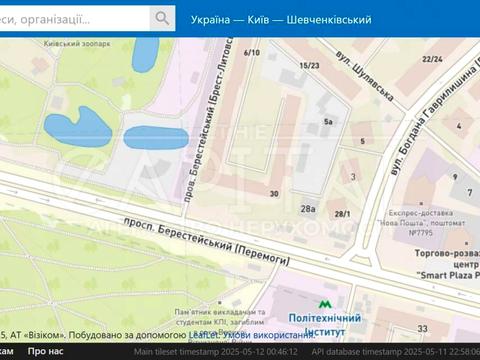Click the просп. Берестейський (Перемоги) label
Screen dimensions: 480x360
point(206,242)
